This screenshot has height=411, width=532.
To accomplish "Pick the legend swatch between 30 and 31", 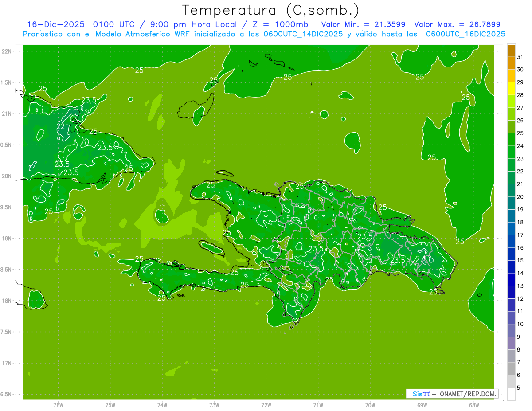I will click(x=511, y=63).
